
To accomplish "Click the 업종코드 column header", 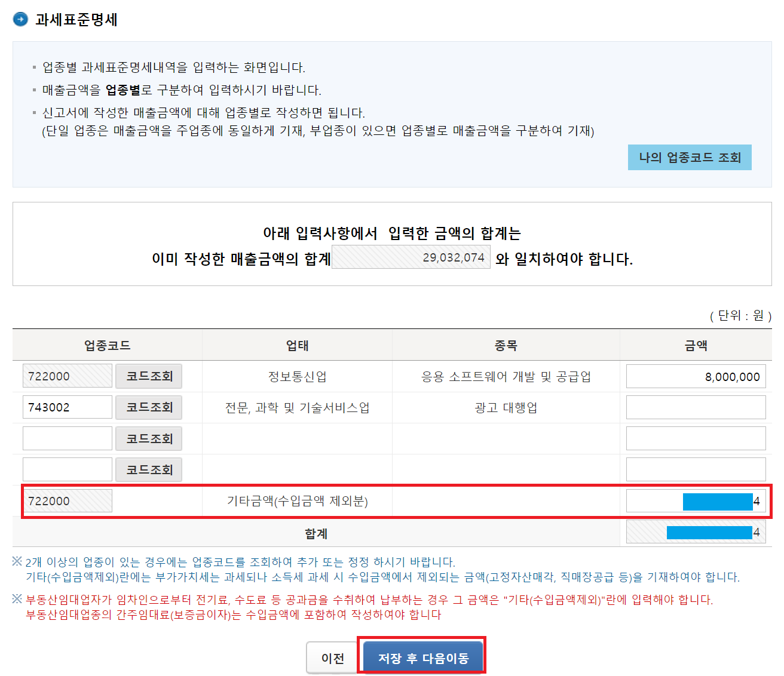I will (x=108, y=345).
